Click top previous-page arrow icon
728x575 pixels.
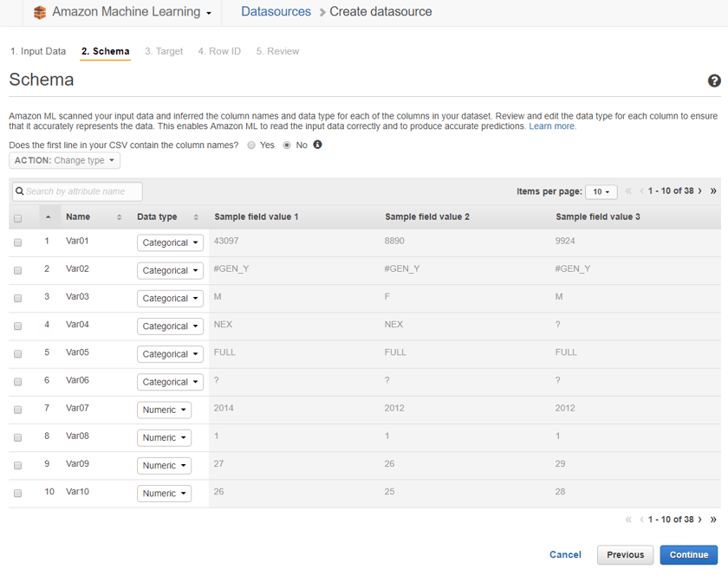point(641,191)
